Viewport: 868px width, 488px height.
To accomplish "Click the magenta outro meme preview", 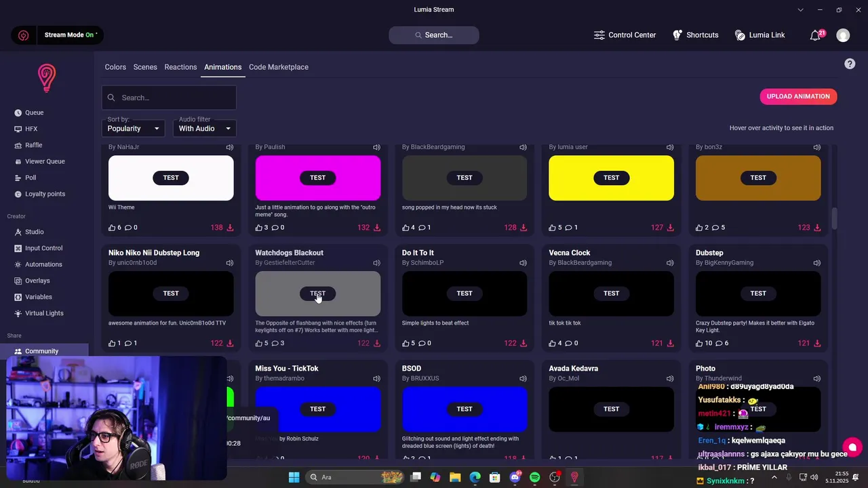I will [x=318, y=178].
